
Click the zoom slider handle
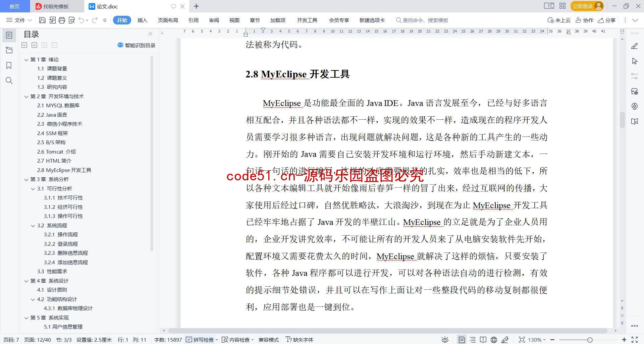tap(590, 340)
